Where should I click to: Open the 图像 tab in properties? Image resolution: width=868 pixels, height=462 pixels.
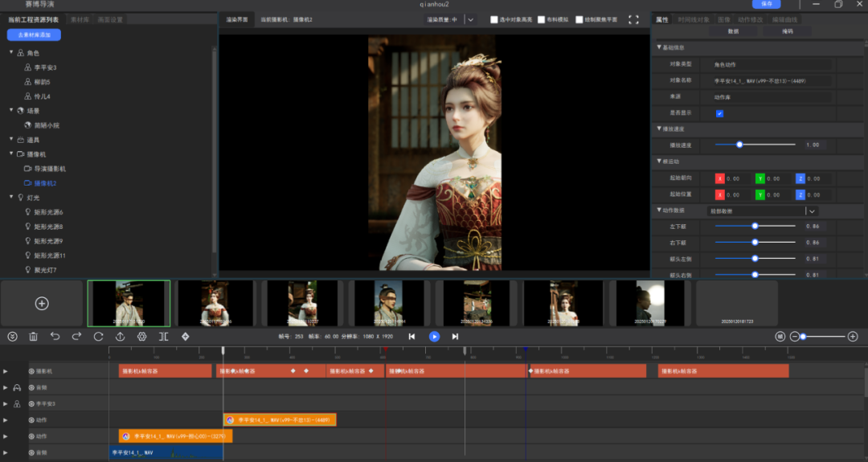click(724, 19)
